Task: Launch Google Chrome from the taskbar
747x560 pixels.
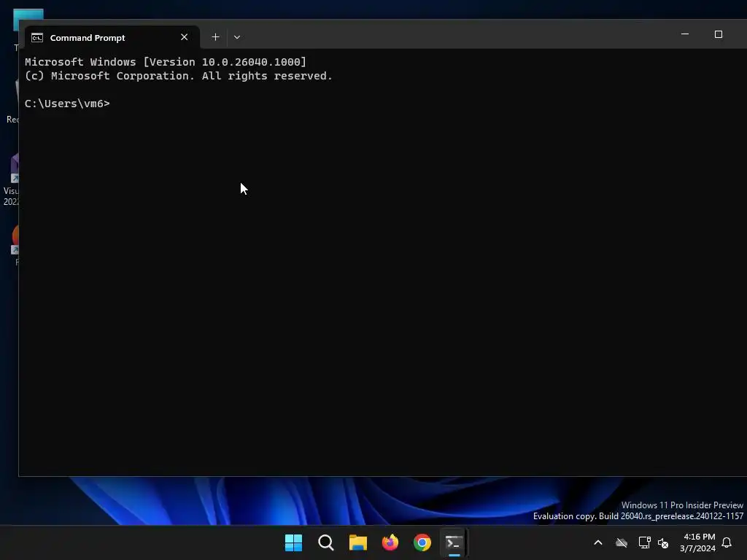Action: pos(422,542)
